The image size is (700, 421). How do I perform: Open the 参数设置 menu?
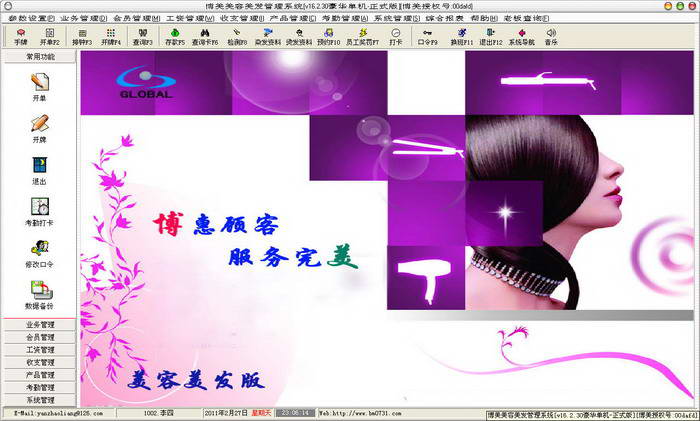coord(31,18)
